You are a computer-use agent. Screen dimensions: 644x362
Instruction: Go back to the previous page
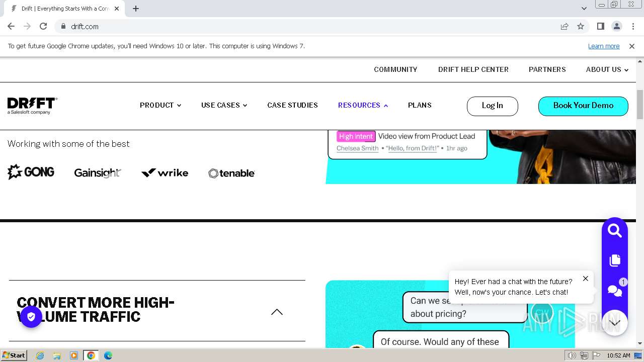click(11, 26)
